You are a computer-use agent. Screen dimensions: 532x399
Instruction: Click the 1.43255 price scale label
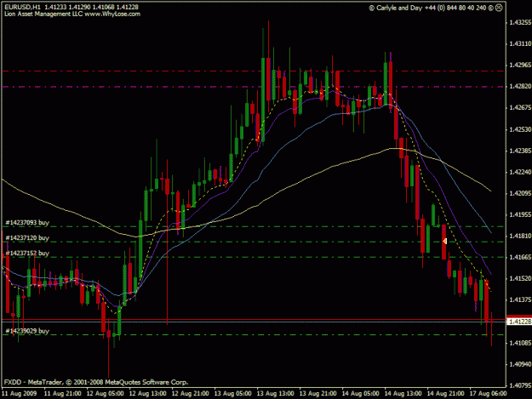click(x=520, y=22)
